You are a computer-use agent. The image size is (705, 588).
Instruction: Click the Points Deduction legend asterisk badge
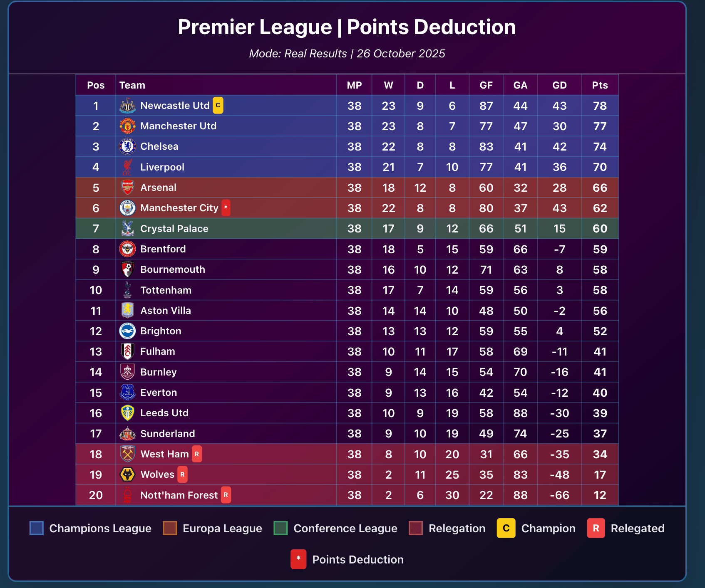[298, 559]
